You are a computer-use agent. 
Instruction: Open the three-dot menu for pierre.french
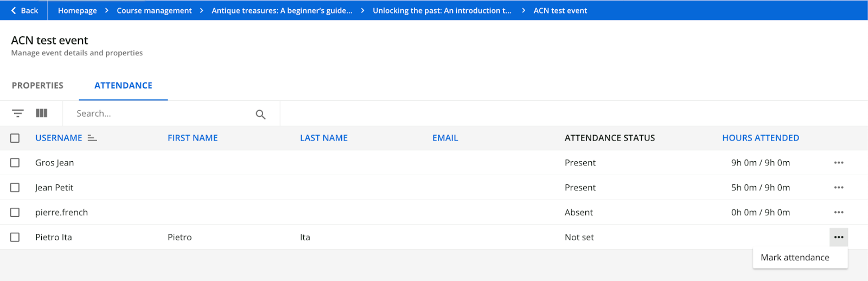[838, 213]
